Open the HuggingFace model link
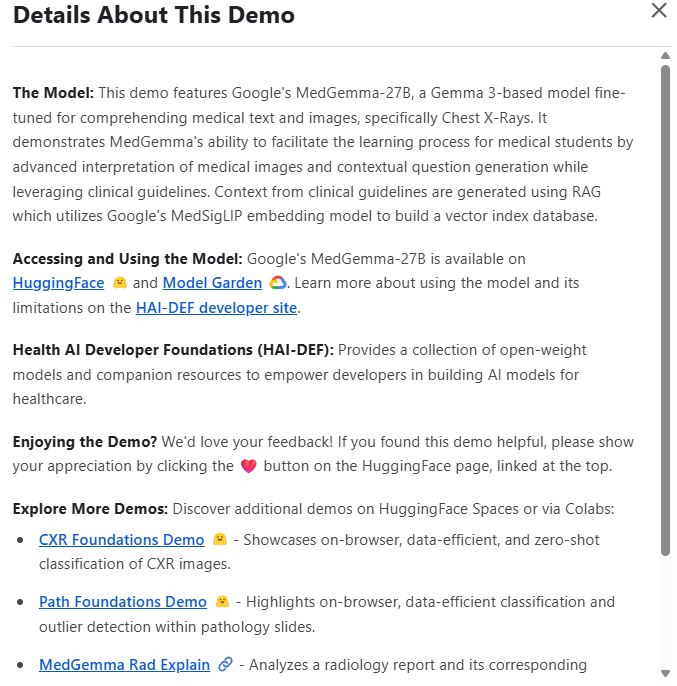This screenshot has height=686, width=677. pos(58,283)
